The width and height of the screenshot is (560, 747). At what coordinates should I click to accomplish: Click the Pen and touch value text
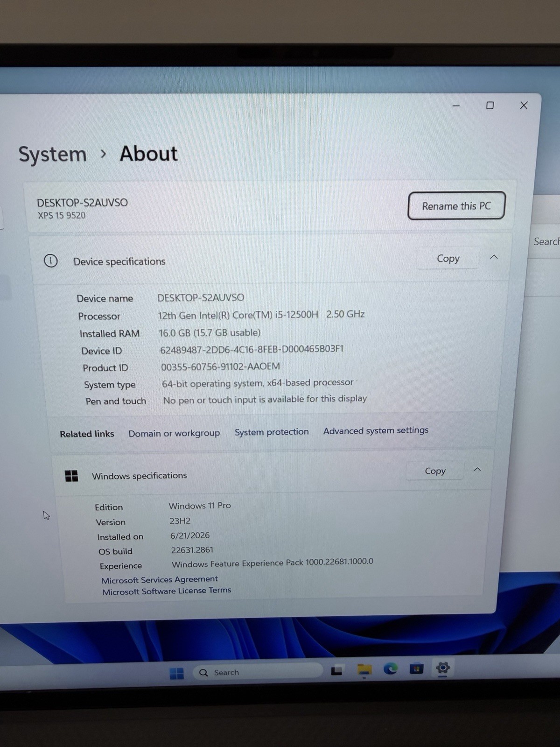pyautogui.click(x=265, y=399)
